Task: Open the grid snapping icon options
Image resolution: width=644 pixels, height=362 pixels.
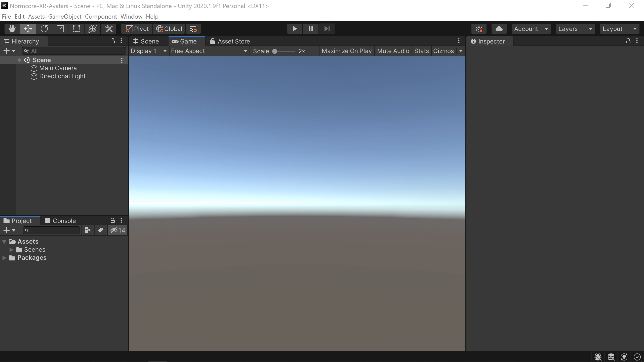Action: coord(193,28)
